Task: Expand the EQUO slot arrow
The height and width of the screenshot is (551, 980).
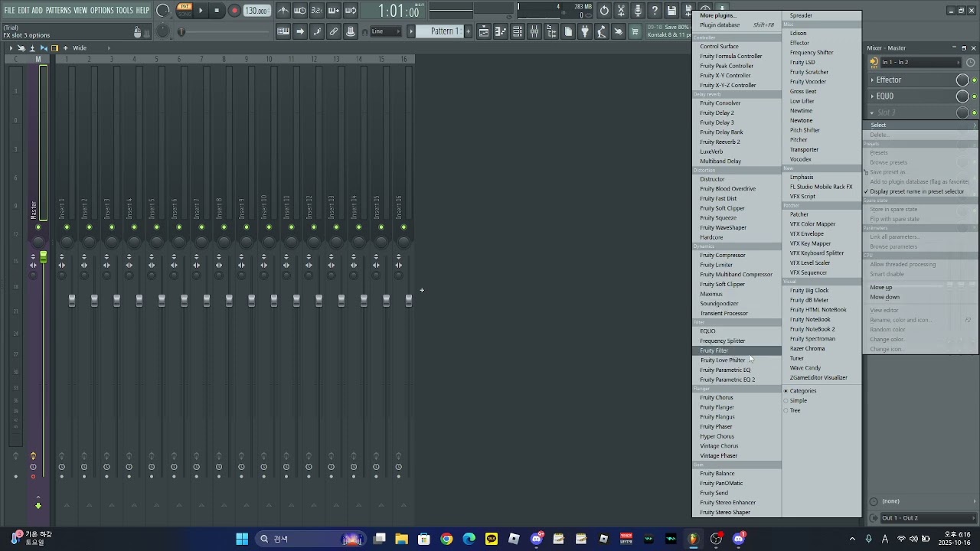Action: [872, 96]
